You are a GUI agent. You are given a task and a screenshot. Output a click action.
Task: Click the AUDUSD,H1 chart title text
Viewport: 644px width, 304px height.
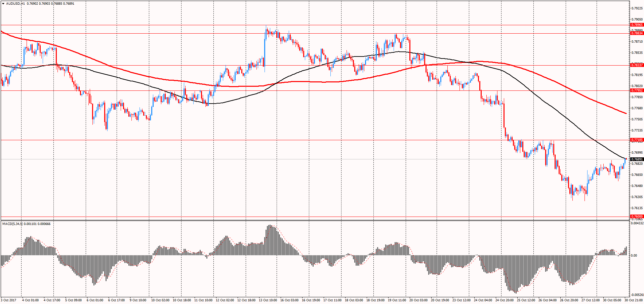coord(15,4)
